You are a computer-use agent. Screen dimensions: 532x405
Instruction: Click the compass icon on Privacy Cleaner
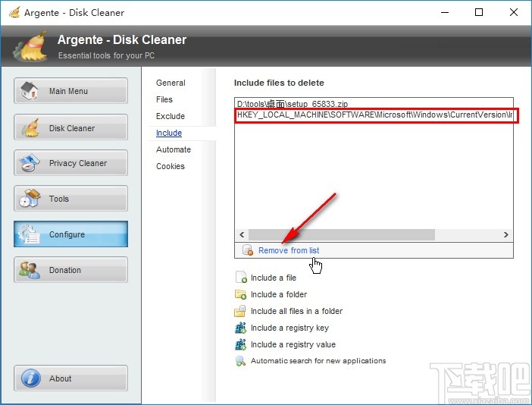(x=30, y=163)
